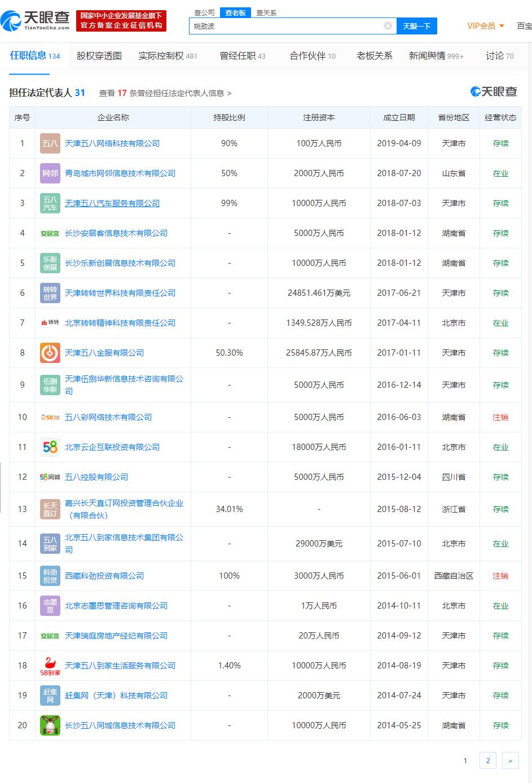Open the 任职信息 tab
Viewport: 532px width, 783px height.
pos(35,55)
